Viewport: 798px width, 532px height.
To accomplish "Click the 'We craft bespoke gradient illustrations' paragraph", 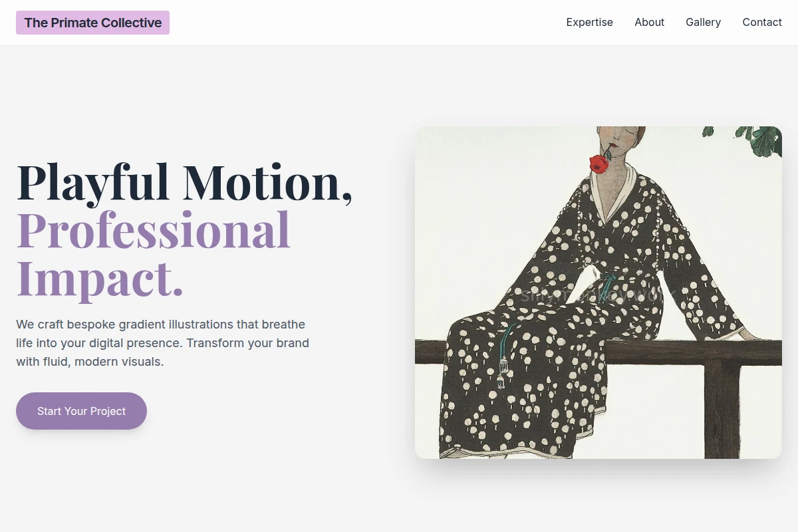I will 163,343.
